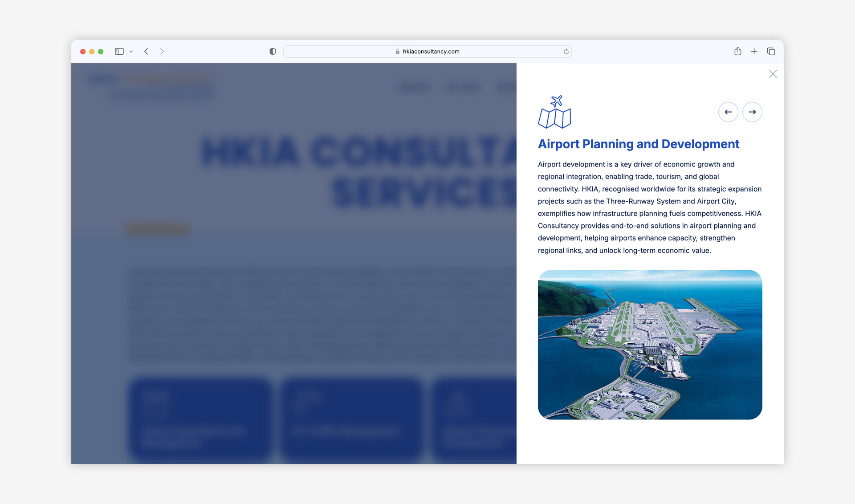Go to previous service with left arrow
855x504 pixels.
tap(728, 112)
